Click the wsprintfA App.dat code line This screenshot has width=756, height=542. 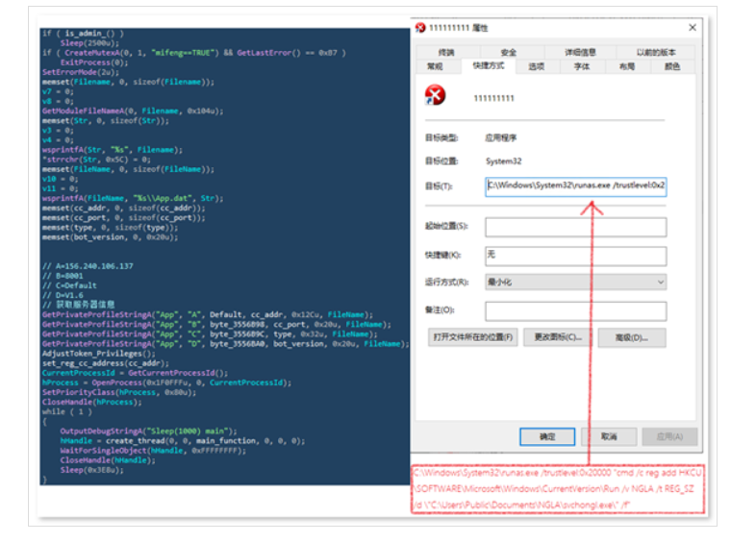point(133,198)
